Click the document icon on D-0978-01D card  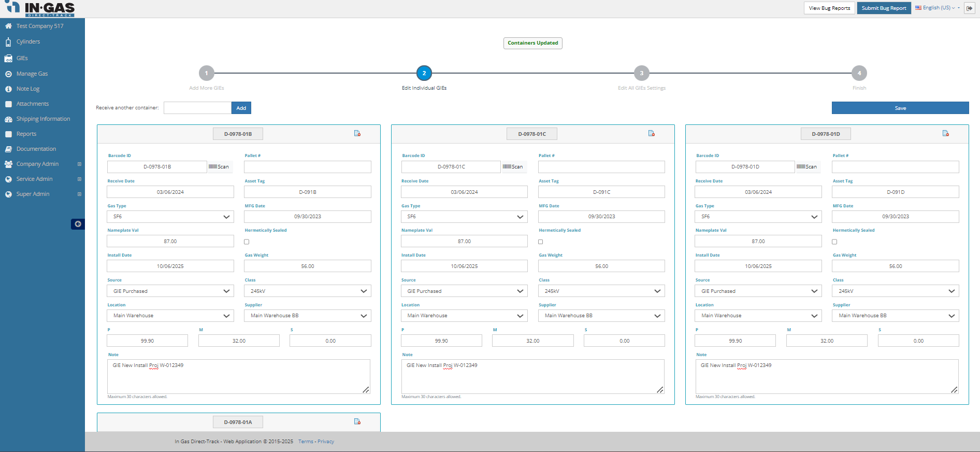click(x=945, y=134)
